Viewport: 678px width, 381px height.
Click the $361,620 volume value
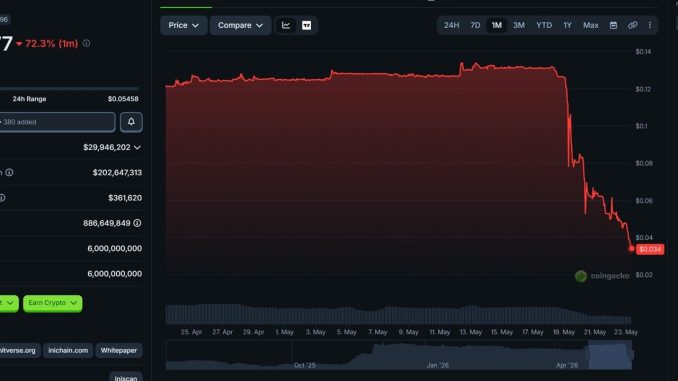(x=125, y=198)
